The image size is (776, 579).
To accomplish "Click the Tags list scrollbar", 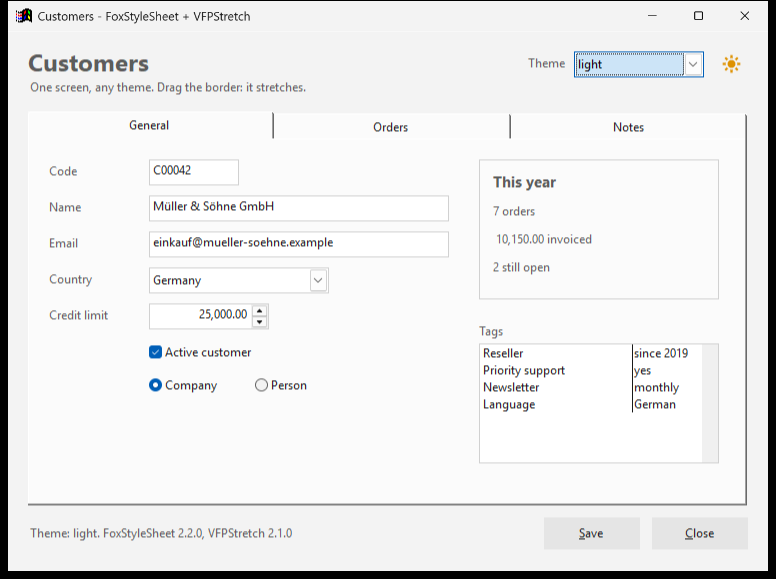I will [710, 403].
